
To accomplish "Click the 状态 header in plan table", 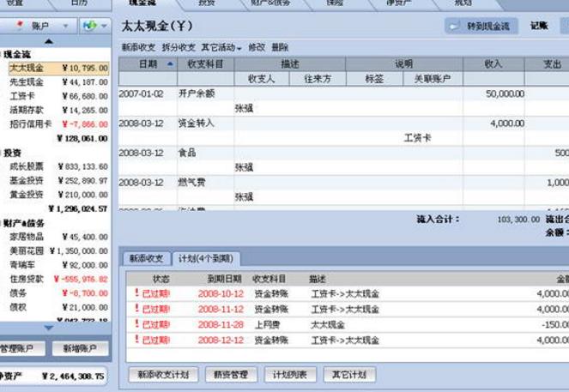I will (161, 279).
